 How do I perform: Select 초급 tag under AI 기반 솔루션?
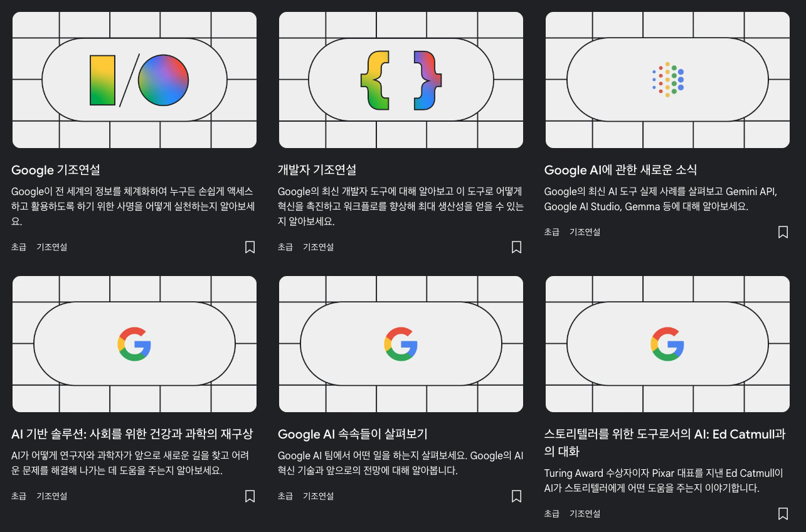(x=19, y=496)
